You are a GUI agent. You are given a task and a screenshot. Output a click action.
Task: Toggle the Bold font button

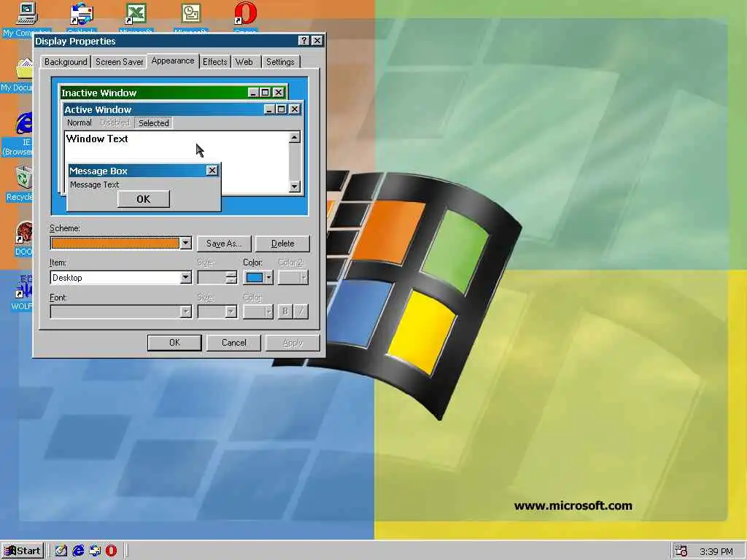[285, 312]
